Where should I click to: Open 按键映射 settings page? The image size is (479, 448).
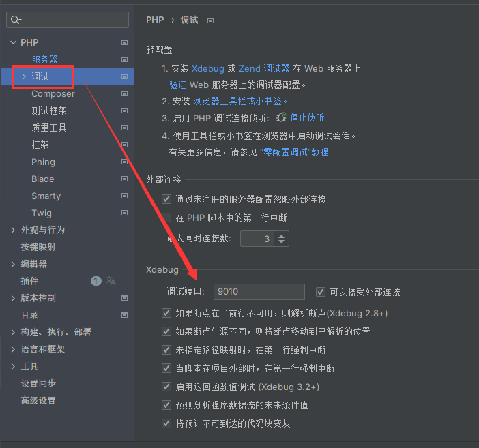coord(38,247)
